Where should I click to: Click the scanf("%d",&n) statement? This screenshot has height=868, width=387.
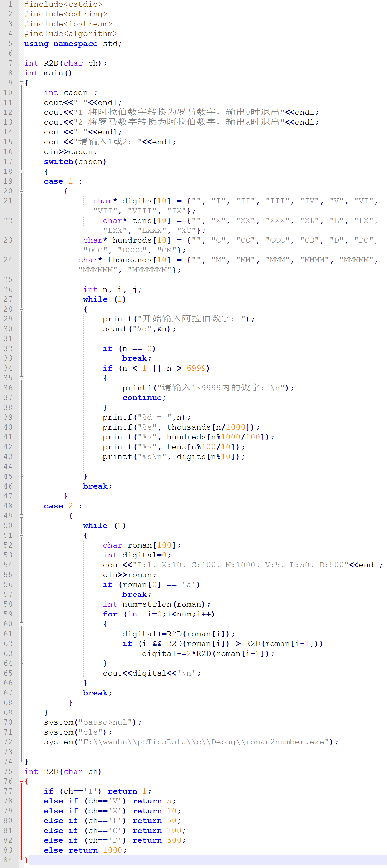(x=140, y=329)
